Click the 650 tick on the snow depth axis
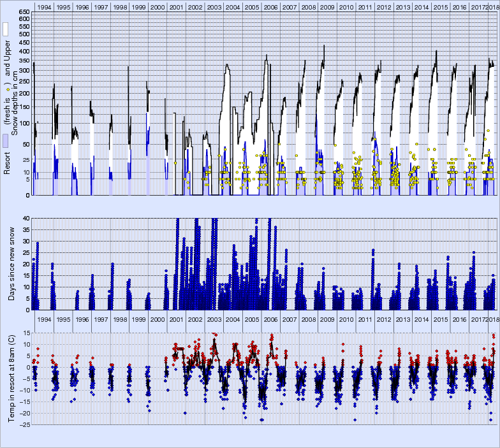This screenshot has height=448, width=500. 24,13
